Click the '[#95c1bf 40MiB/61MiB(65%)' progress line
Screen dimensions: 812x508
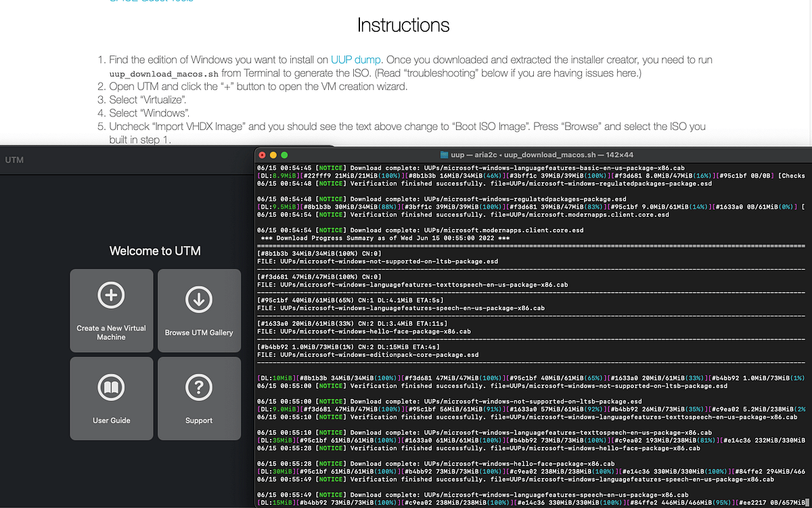[x=351, y=300]
